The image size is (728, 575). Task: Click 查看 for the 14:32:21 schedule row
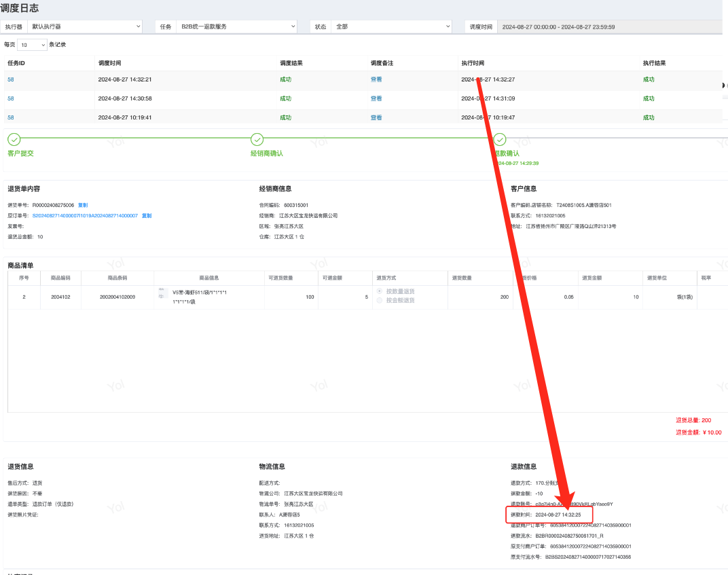tap(376, 79)
